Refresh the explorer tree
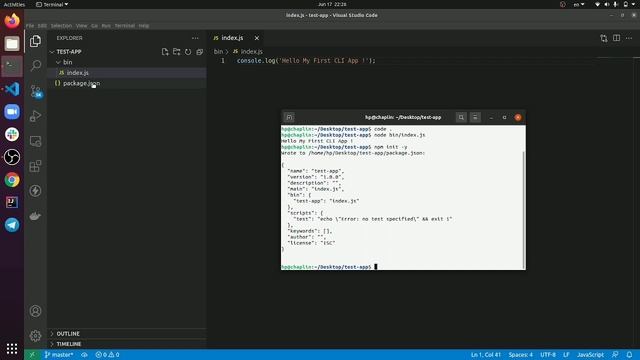Image resolution: width=640 pixels, height=360 pixels. click(188, 52)
